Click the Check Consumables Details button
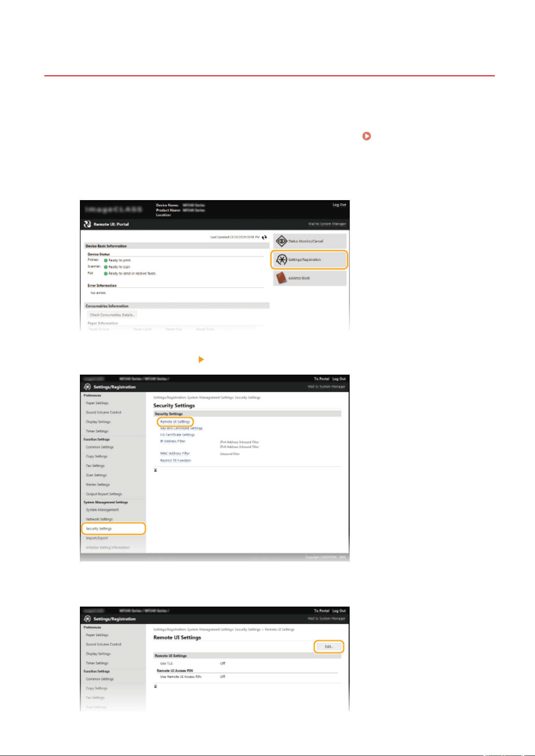 pos(112,315)
